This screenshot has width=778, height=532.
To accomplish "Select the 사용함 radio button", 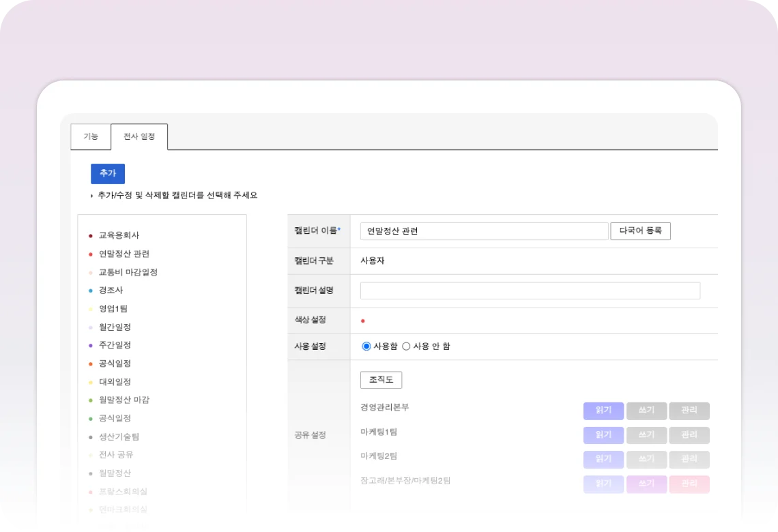I will tap(366, 346).
